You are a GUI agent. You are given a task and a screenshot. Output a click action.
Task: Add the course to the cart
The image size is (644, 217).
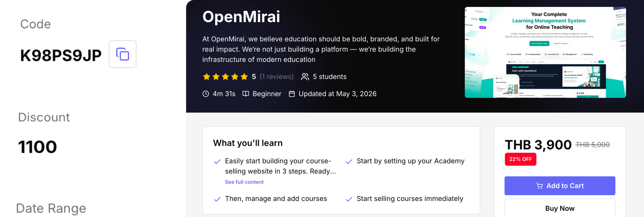coord(560,186)
